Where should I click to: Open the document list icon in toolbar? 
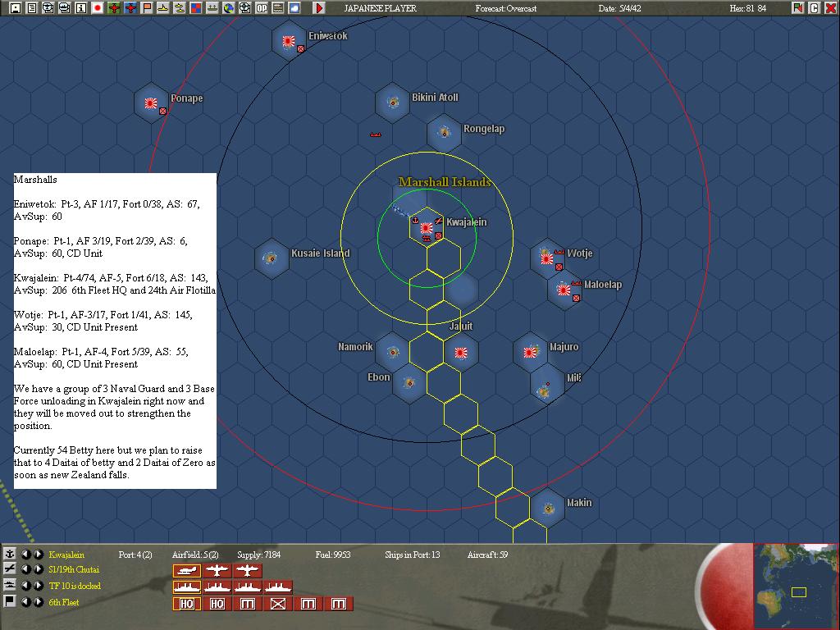[32, 8]
